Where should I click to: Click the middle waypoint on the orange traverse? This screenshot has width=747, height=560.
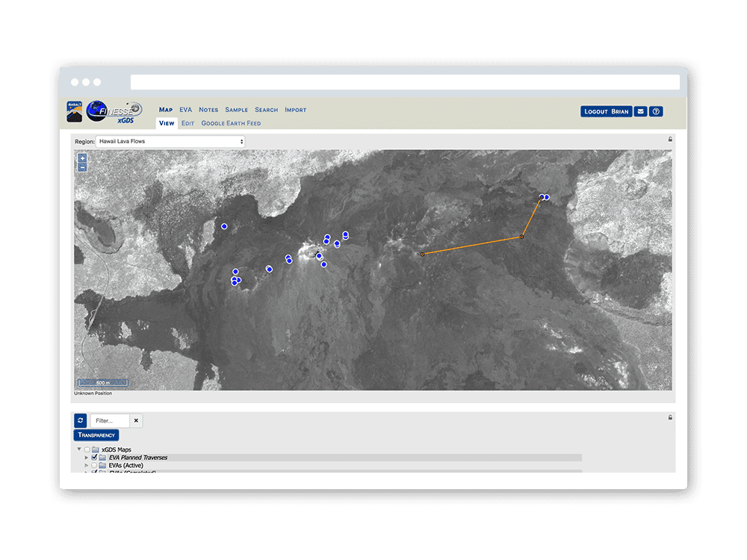[x=521, y=237]
